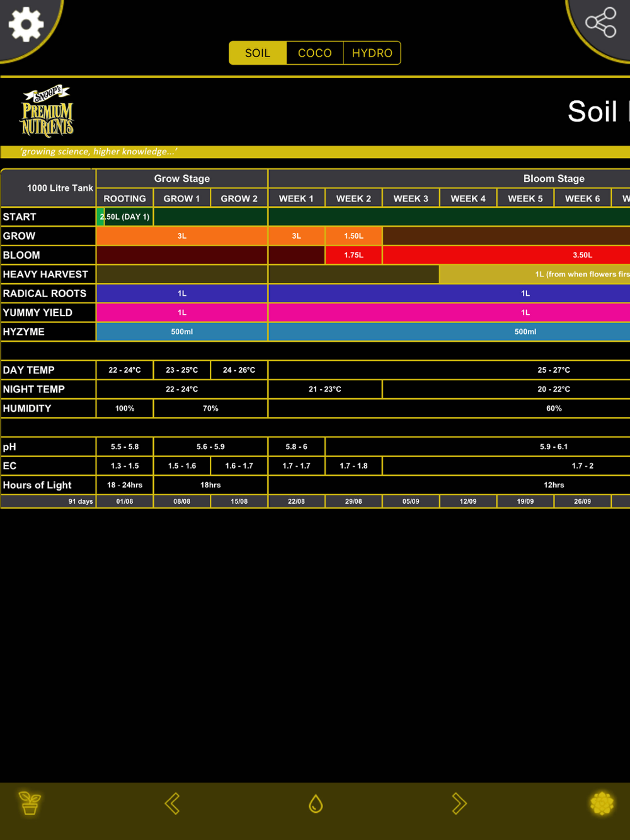Tap the 5.6 - 5.9 pH cell
Viewport: 630px width, 840px height.
point(210,447)
